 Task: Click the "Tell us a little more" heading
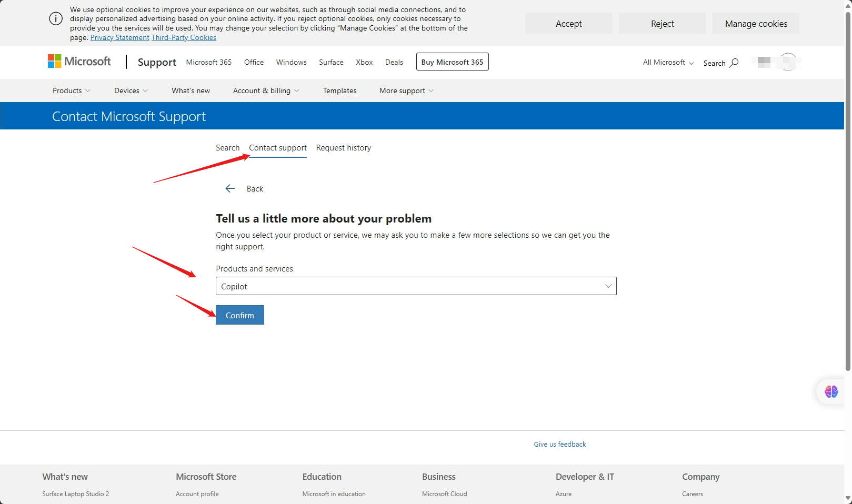coord(324,218)
